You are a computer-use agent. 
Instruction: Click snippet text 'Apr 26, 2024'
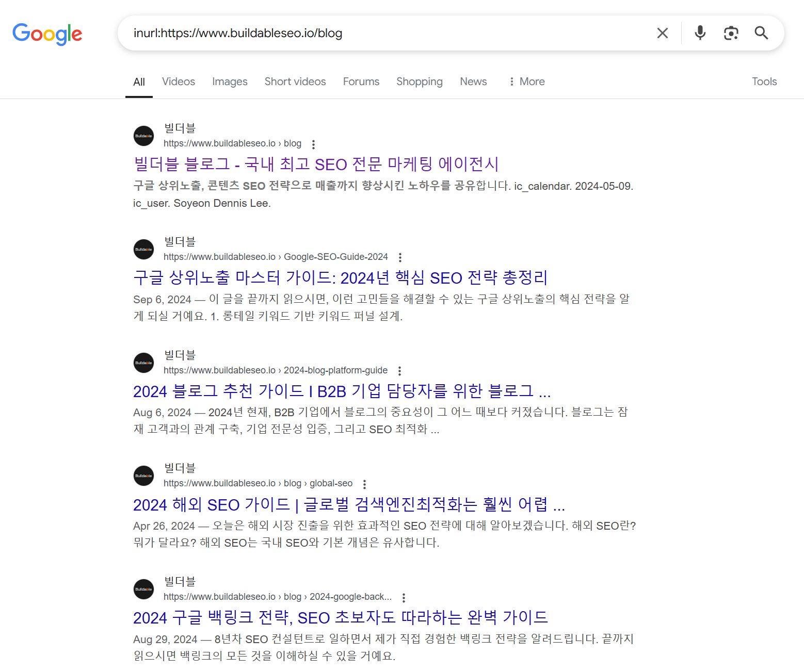(164, 526)
